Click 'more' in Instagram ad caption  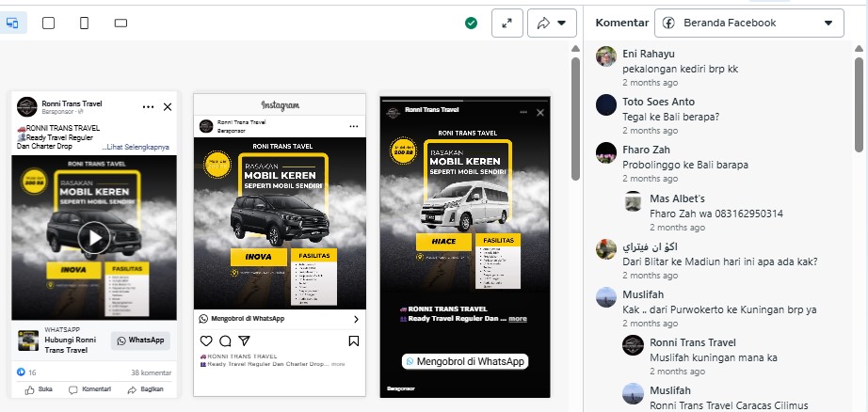(338, 364)
